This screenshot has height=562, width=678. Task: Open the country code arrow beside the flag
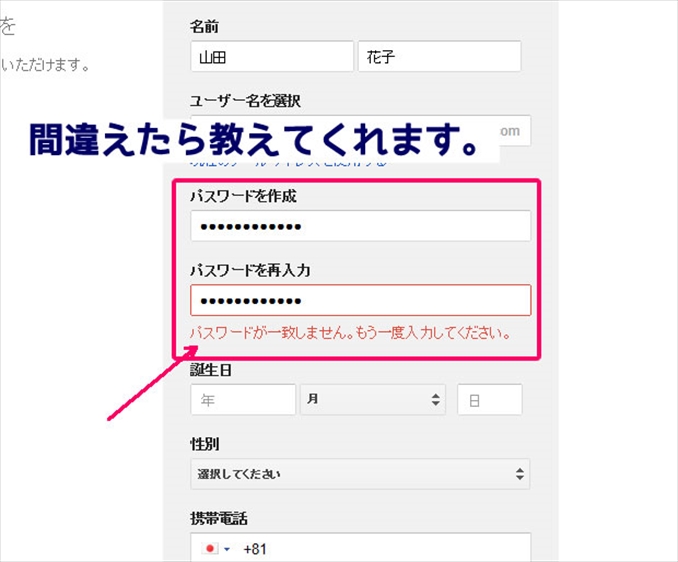click(227, 549)
